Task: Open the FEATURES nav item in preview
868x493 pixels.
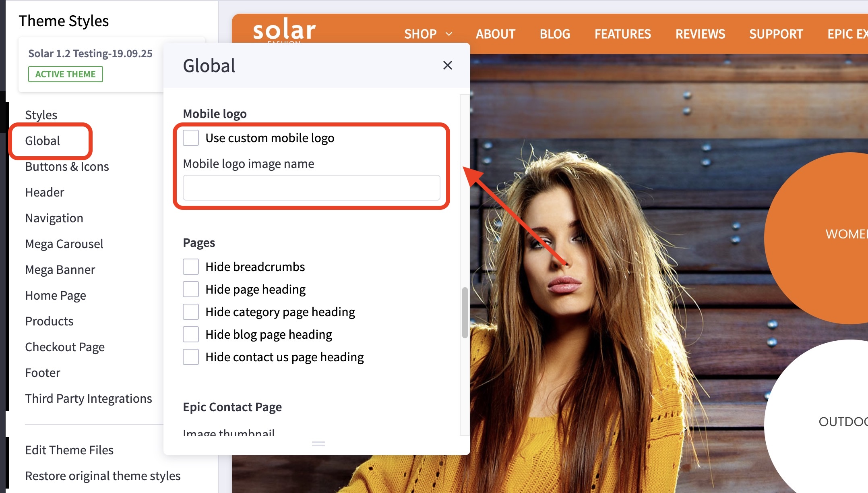Action: pyautogui.click(x=622, y=34)
